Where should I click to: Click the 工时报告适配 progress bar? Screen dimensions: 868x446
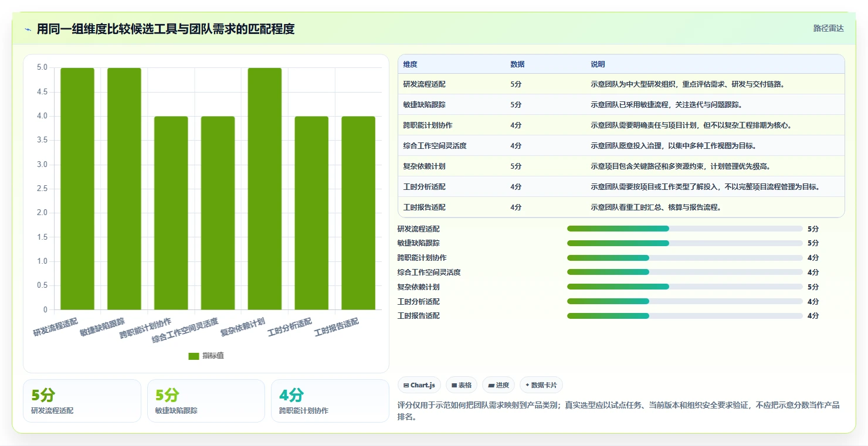pos(684,316)
